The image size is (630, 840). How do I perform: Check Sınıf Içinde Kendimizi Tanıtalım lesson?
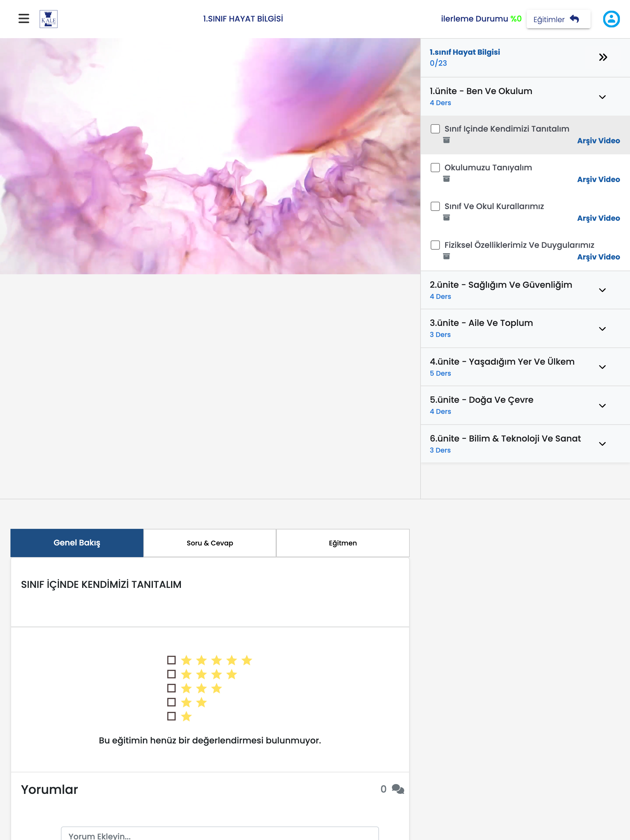click(435, 129)
